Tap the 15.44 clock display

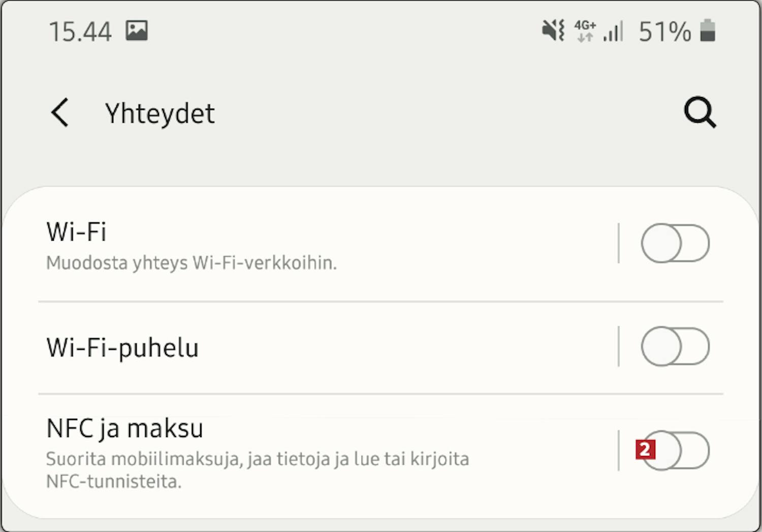coord(80,31)
